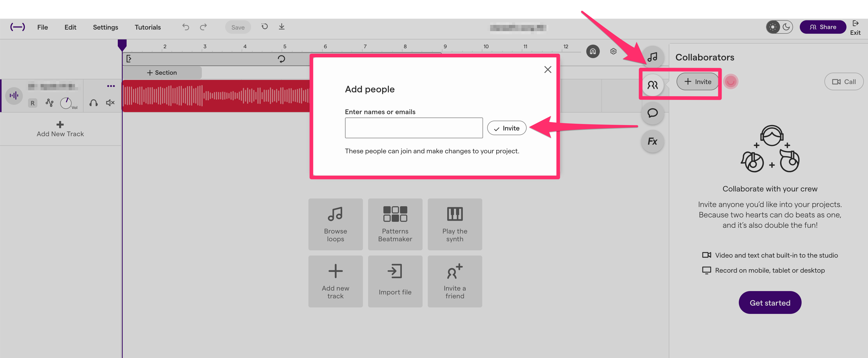
Task: Mute the track with speaker icon
Action: pos(110,103)
